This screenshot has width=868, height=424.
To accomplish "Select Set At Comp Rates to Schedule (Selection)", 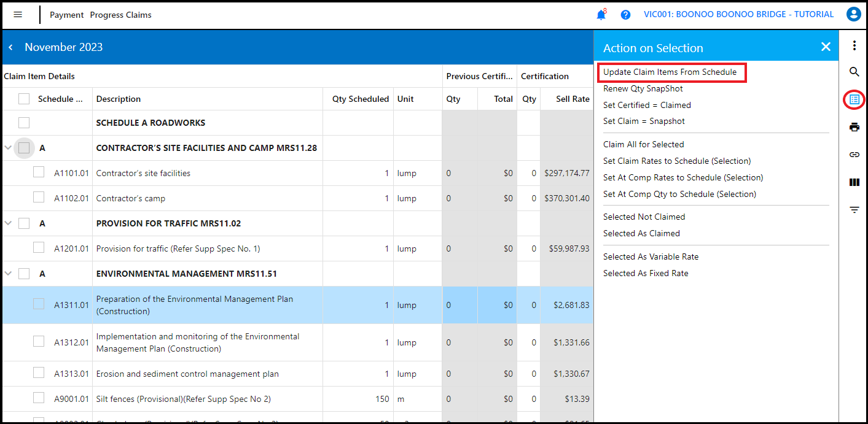I will click(683, 177).
